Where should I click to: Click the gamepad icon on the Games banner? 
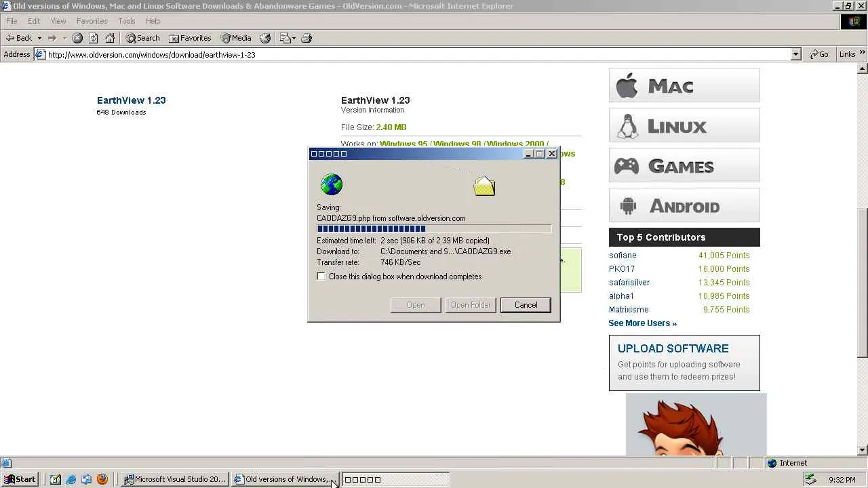627,166
